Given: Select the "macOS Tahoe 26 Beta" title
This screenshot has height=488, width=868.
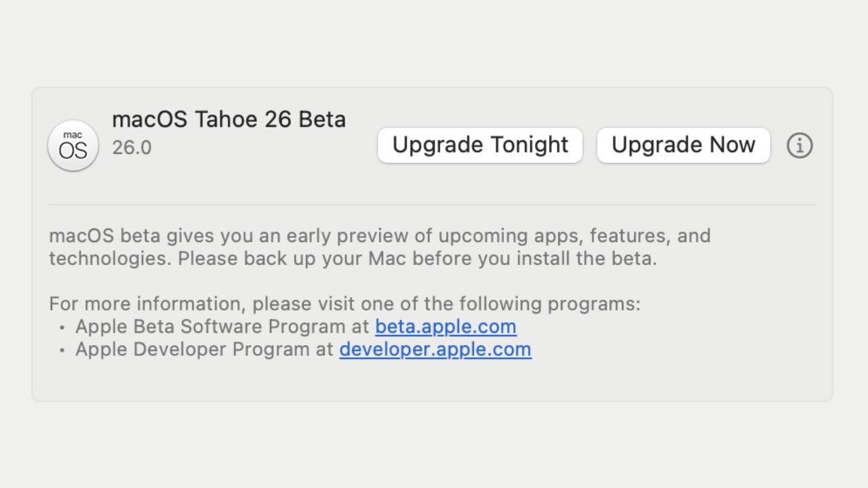Looking at the screenshot, I should (x=229, y=119).
